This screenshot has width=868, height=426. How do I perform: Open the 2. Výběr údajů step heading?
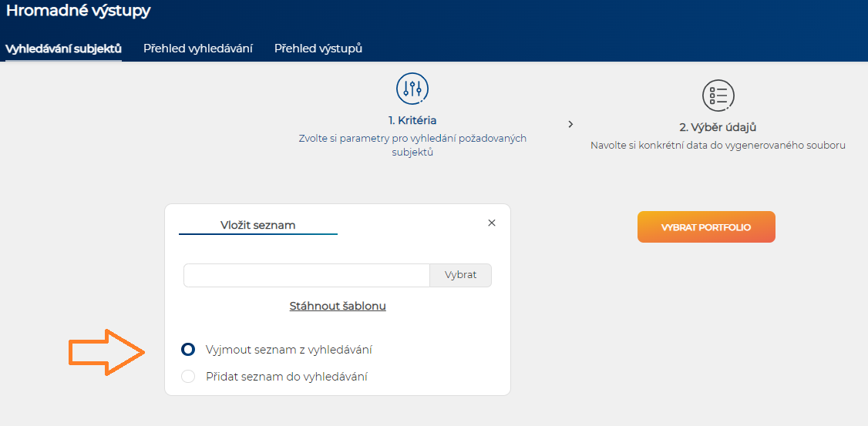coord(718,127)
